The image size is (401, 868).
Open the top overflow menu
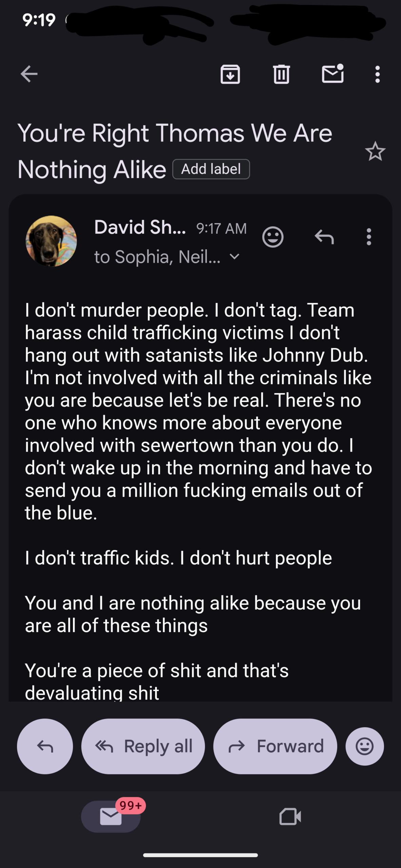click(377, 74)
